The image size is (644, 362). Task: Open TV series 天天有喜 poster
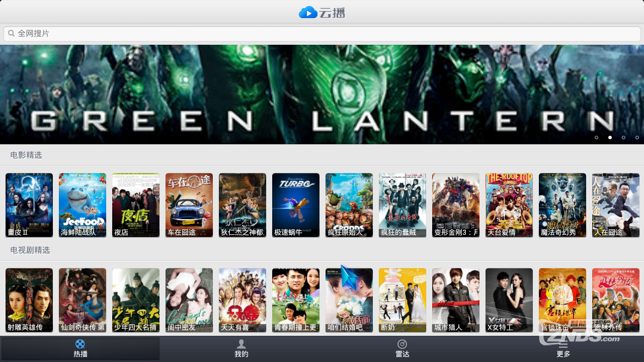[243, 300]
